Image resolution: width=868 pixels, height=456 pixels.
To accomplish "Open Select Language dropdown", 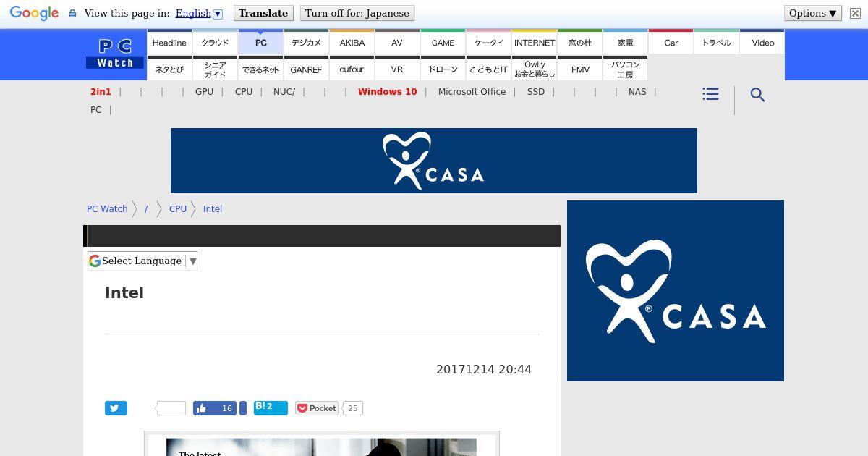I will (x=142, y=261).
